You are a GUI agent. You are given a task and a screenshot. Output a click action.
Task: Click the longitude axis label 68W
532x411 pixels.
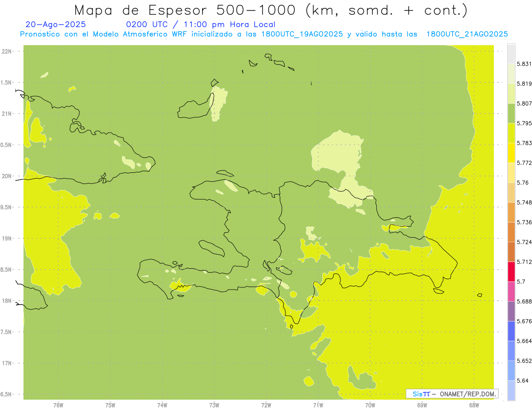click(x=474, y=405)
